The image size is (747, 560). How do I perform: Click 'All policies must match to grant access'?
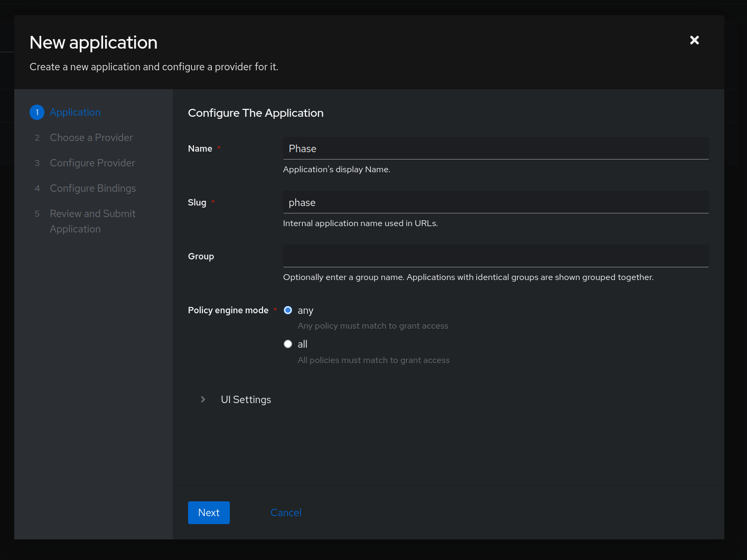coord(373,360)
